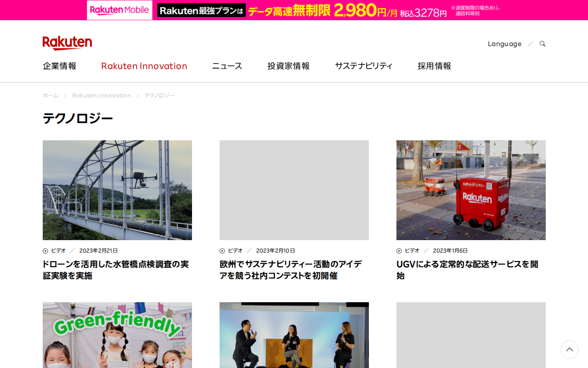
Task: Open the Green-friendly children thumbnail
Action: coord(117,335)
